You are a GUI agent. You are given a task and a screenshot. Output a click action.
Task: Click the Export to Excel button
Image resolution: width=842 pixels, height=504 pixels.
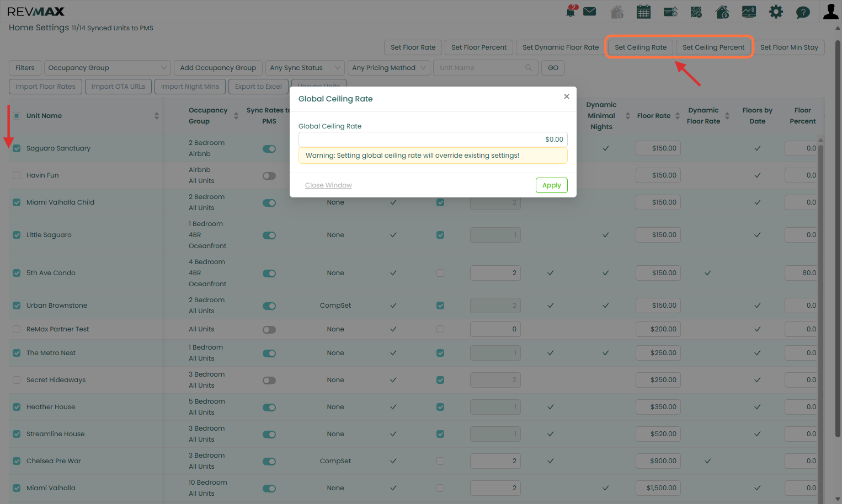[x=258, y=87]
